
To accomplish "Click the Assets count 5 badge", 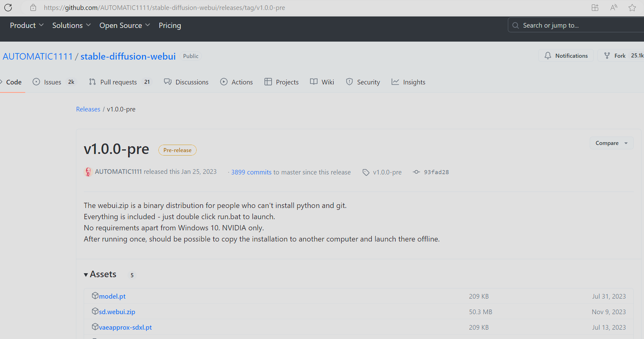I will [x=132, y=275].
